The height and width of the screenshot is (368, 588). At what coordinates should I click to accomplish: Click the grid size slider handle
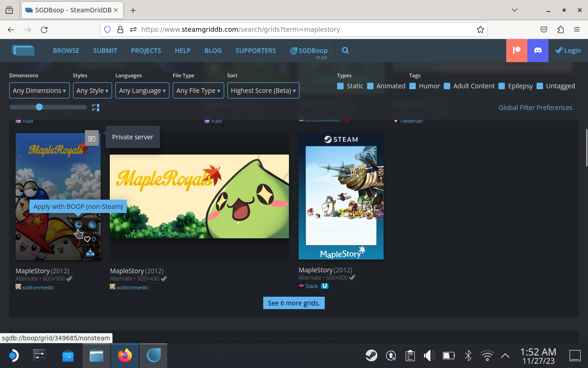(39, 107)
